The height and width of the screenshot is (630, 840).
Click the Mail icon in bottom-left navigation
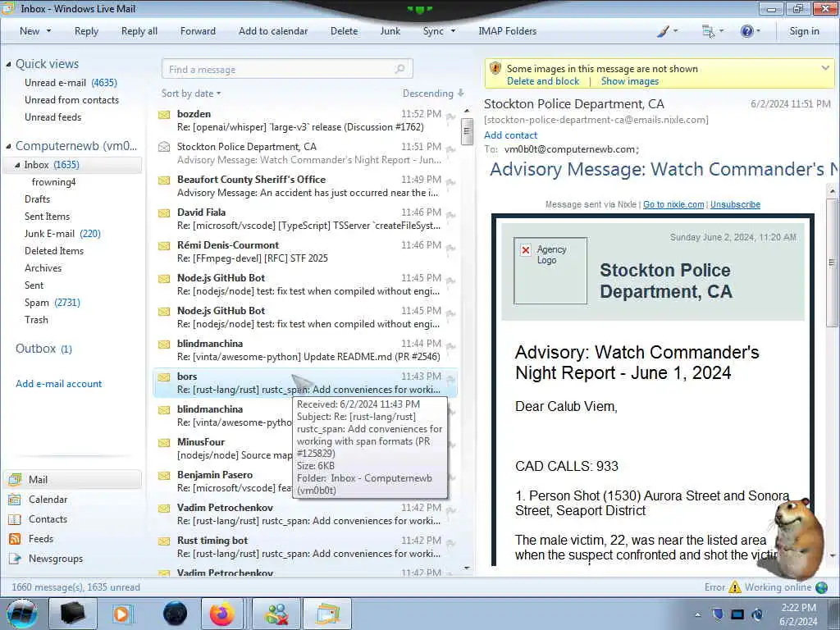(x=15, y=479)
